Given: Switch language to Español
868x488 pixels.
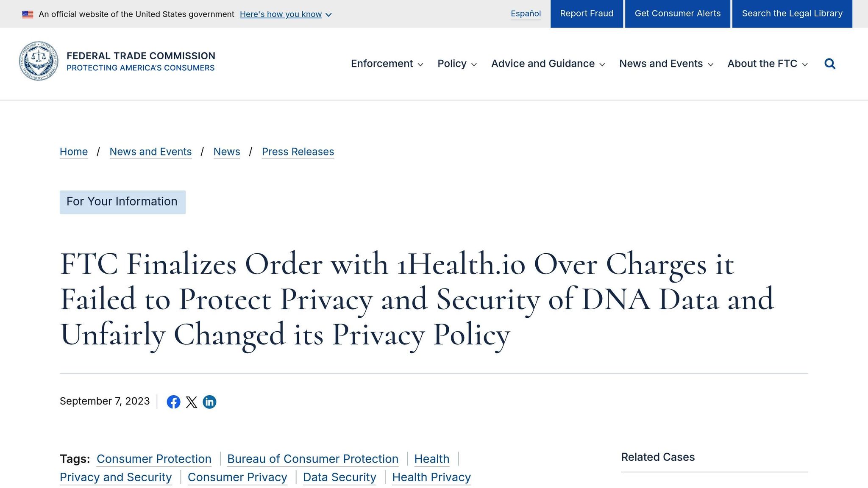Looking at the screenshot, I should 526,14.
